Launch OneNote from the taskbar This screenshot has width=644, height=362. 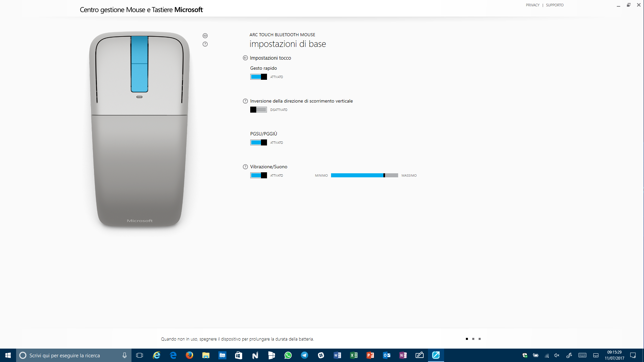(403, 355)
